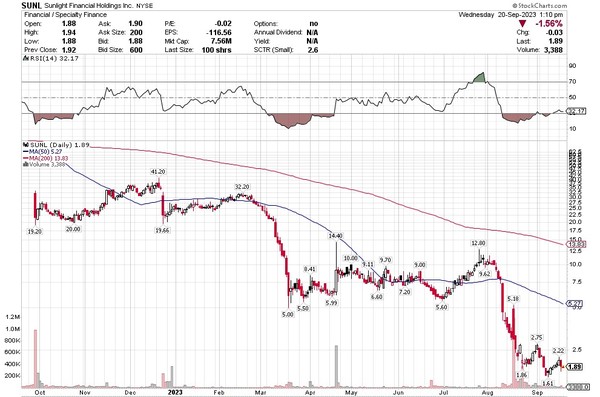Click the '6.60' price label
600x397 pixels.
[x=377, y=297]
